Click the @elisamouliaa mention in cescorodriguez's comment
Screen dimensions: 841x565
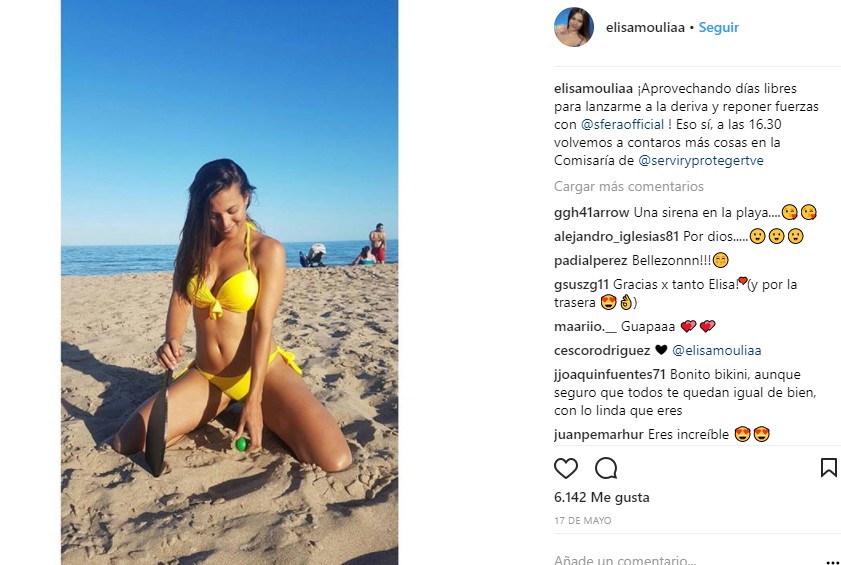[717, 350]
